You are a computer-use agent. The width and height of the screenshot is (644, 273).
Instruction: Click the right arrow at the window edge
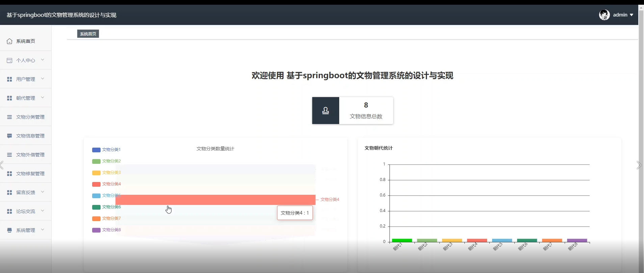[639, 165]
